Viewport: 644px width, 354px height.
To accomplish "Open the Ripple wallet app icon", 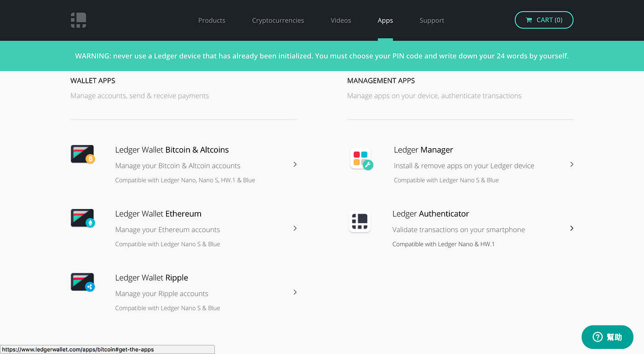I will (x=83, y=283).
